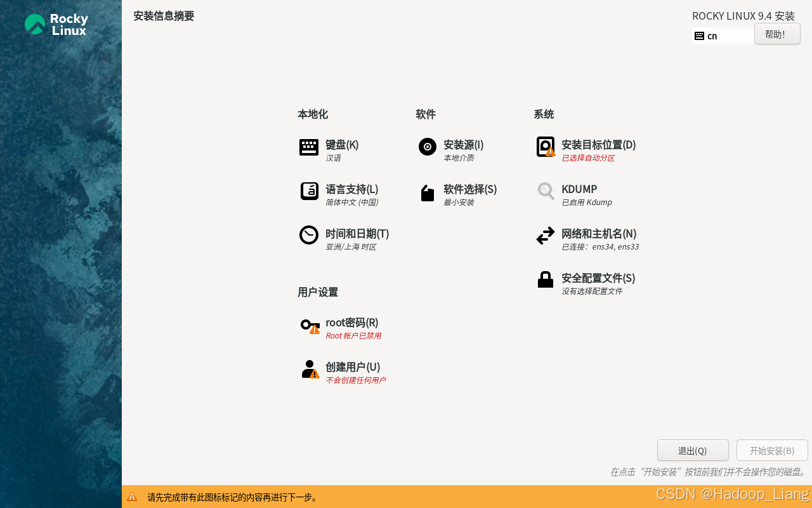Viewport: 812px width, 508px height.
Task: Click the warning icon in the bottom bar
Action: [132, 497]
